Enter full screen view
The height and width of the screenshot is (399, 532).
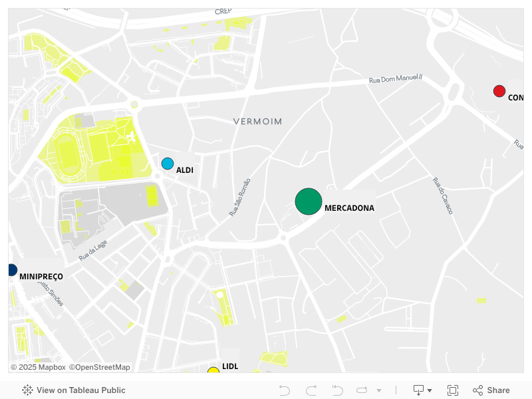point(453,390)
